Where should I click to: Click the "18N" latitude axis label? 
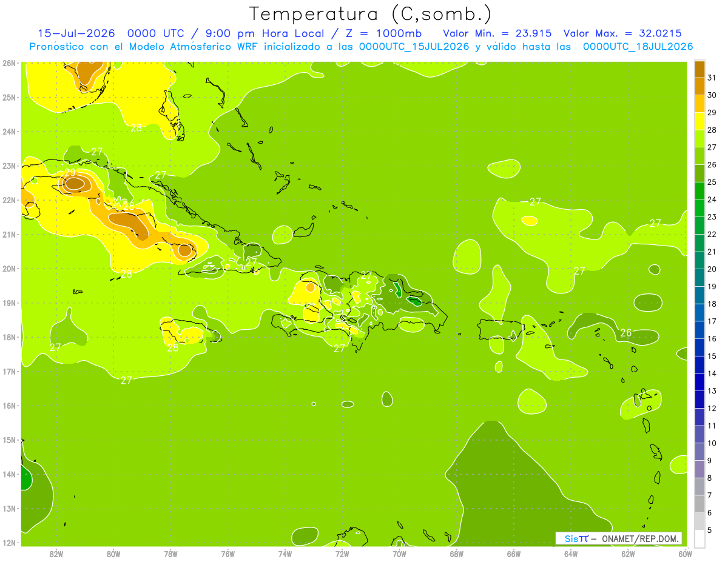coord(9,337)
